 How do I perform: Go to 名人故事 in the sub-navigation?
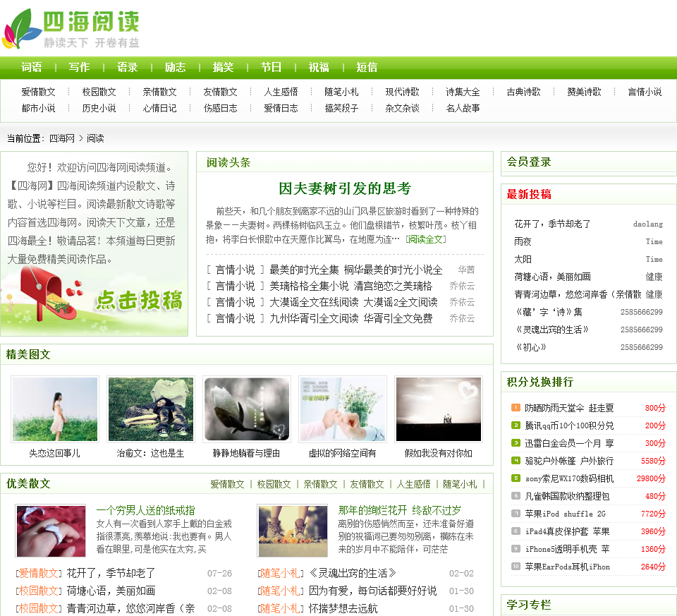(463, 108)
